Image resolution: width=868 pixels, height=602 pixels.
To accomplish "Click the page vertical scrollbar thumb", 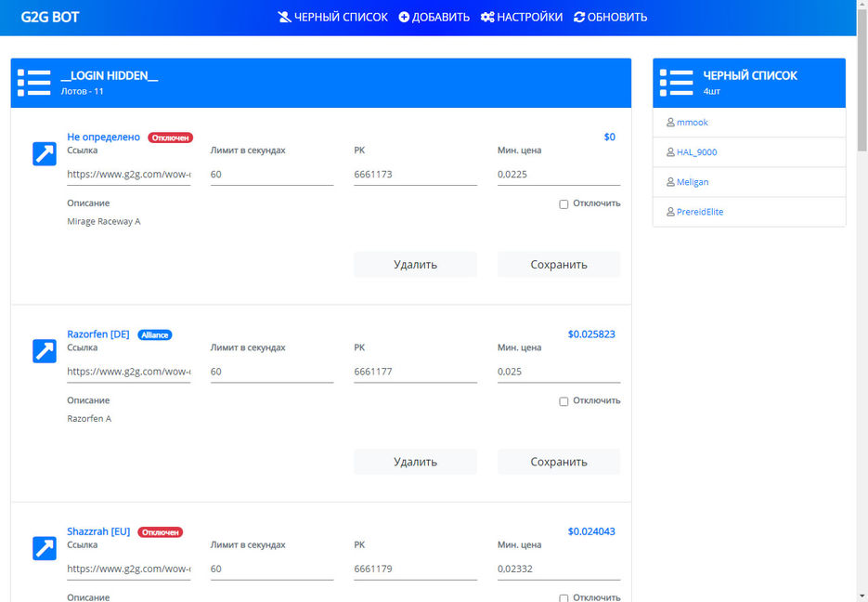I will 862,80.
